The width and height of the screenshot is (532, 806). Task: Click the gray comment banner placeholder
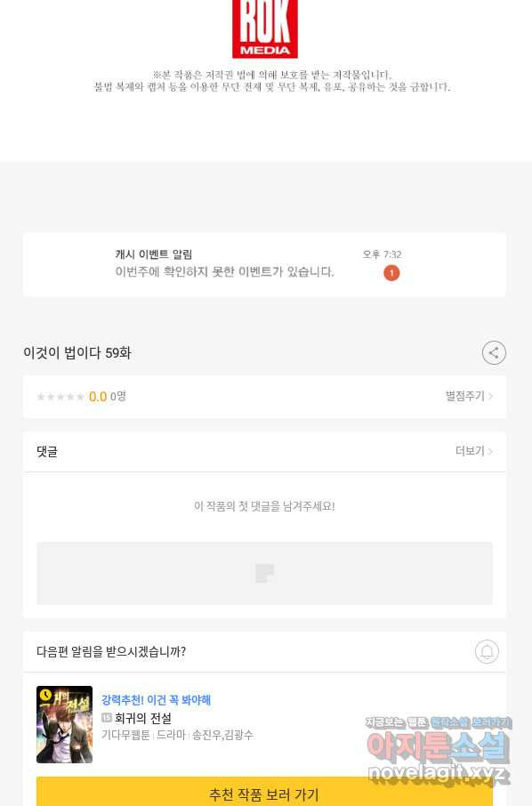click(264, 573)
